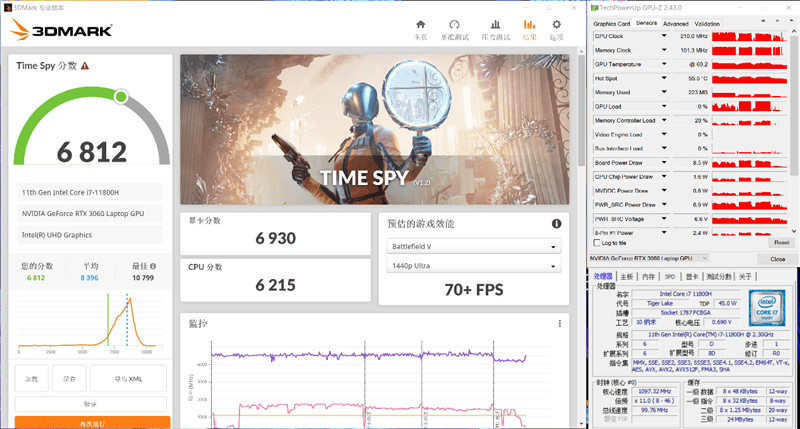
Task: Click the average score 8 396
Action: [x=89, y=278]
